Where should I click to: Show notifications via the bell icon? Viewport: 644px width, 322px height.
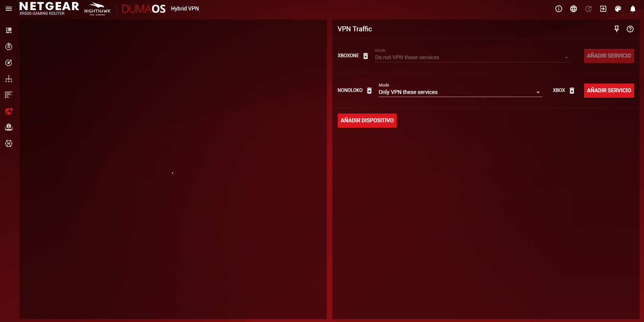click(x=633, y=9)
